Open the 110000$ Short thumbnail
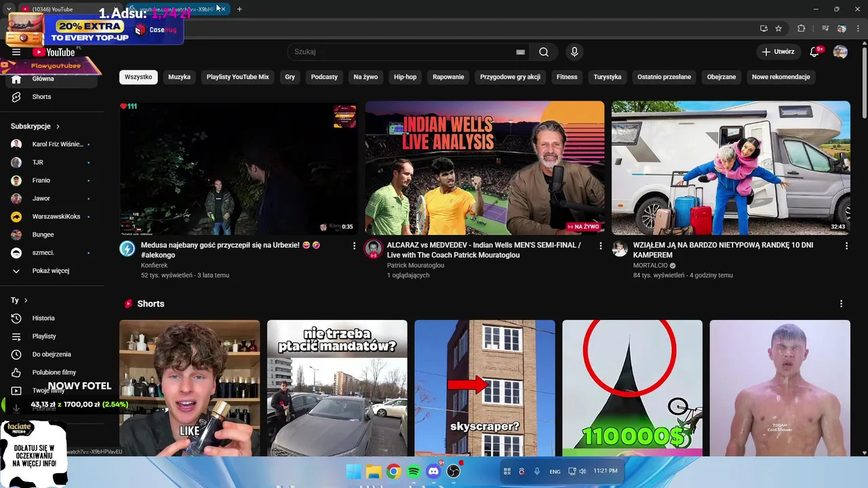The image size is (868, 488). point(632,388)
